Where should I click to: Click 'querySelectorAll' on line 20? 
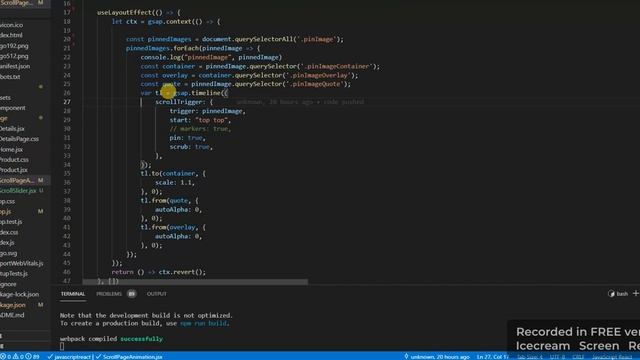click(264, 39)
